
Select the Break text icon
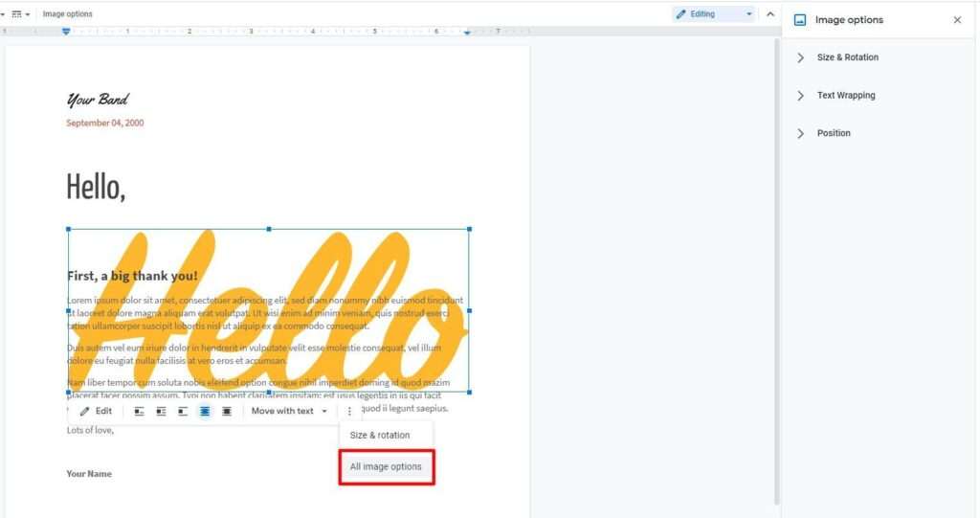click(x=183, y=411)
